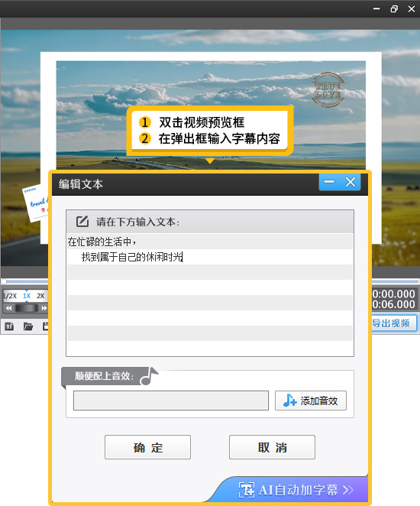Confirm text with the 确定 button
Screen dimensions: 420x506
147,447
